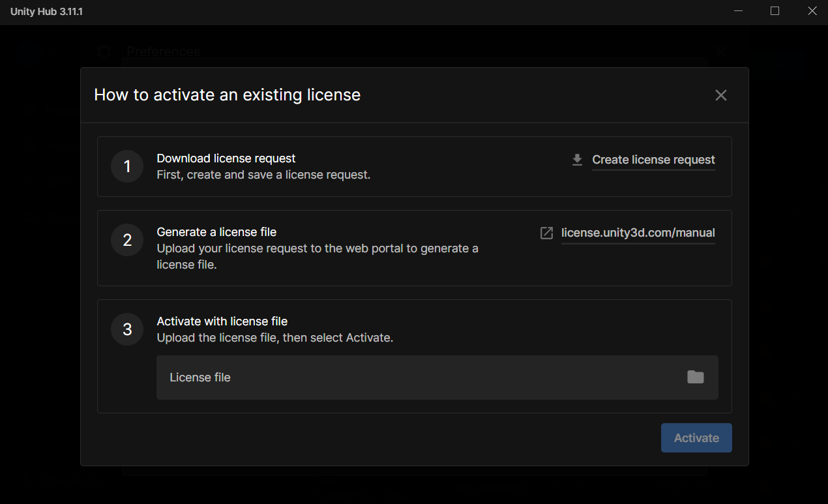Open the license.unity3d.com/manual link
This screenshot has width=828, height=504.
pyautogui.click(x=638, y=233)
